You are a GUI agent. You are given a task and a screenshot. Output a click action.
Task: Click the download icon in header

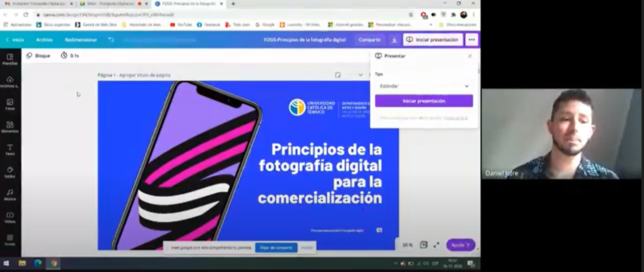point(394,40)
